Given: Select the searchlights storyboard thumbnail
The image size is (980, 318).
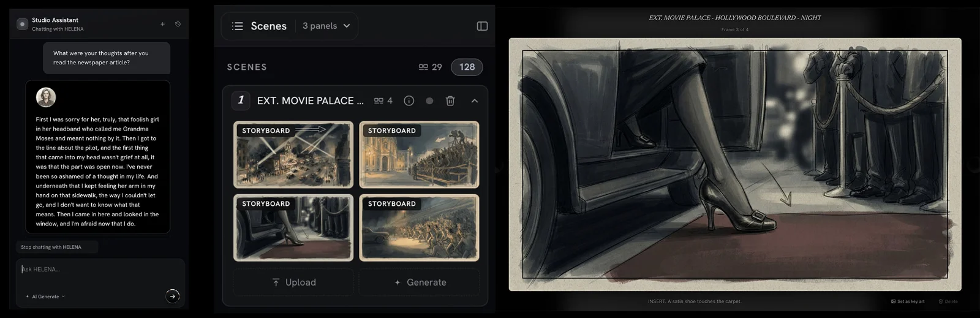Looking at the screenshot, I should (x=293, y=154).
